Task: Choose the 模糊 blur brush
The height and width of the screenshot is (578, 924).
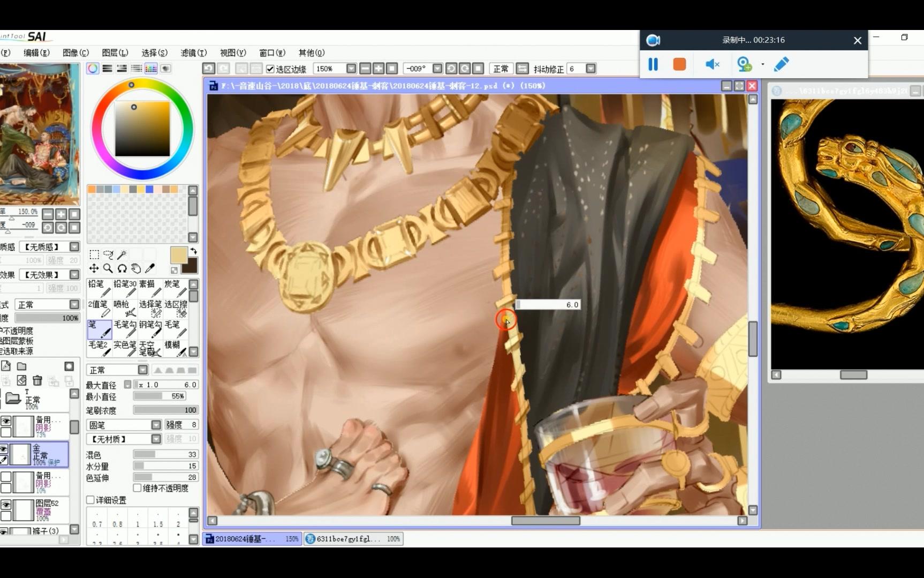Action: 176,348
